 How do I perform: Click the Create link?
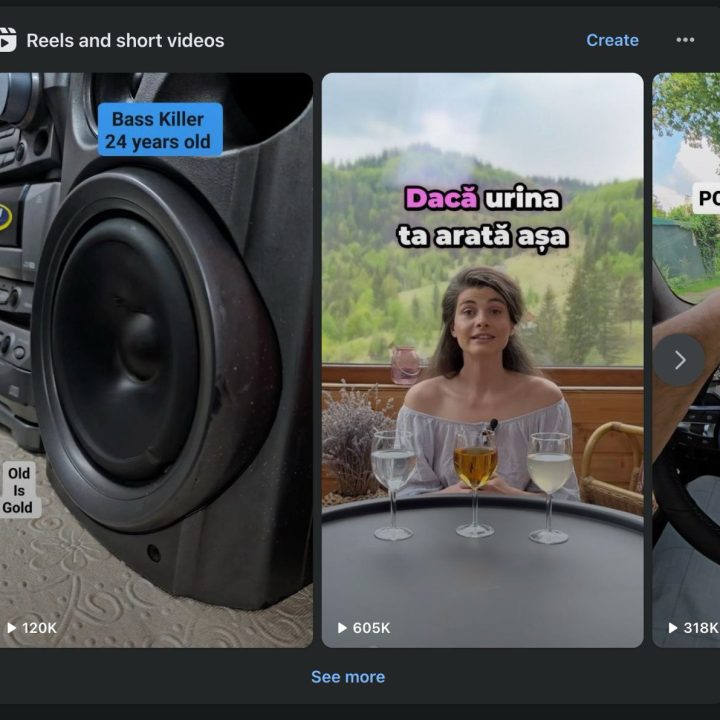pyautogui.click(x=612, y=40)
